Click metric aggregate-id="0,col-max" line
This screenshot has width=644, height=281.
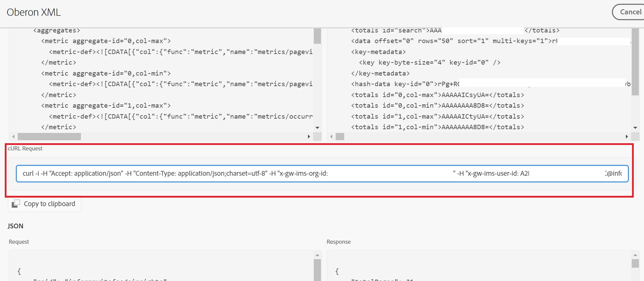(x=106, y=41)
